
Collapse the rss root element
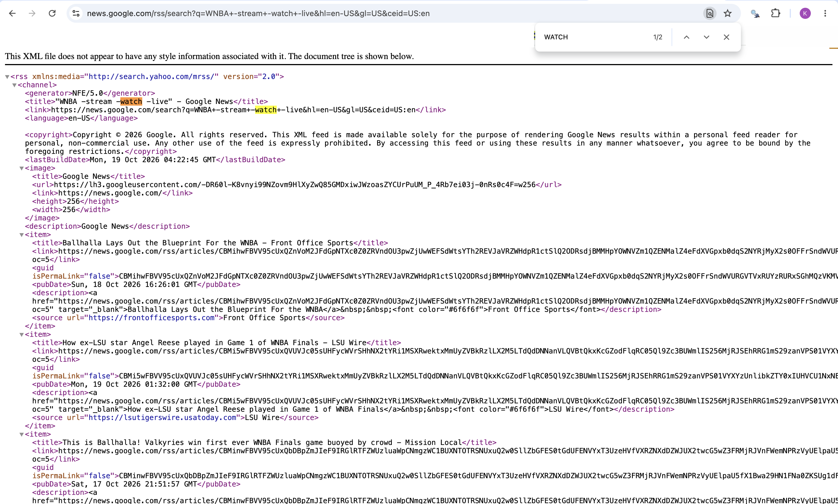(7, 77)
